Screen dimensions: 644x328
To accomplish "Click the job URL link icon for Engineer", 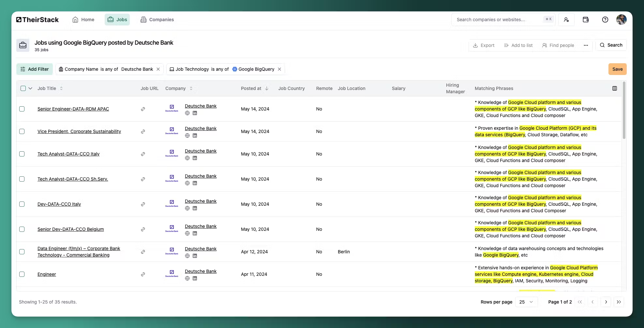I will [143, 274].
